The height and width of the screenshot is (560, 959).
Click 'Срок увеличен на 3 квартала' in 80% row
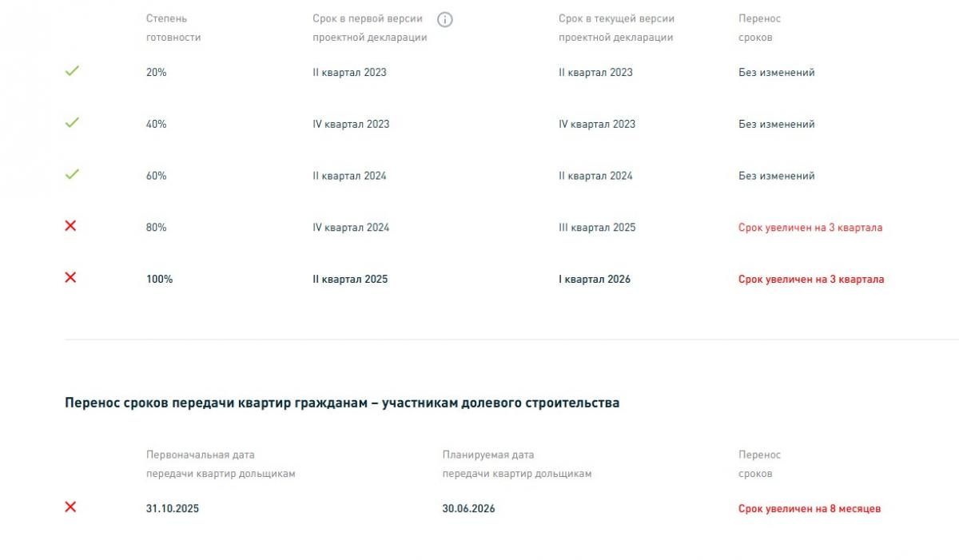coord(810,228)
